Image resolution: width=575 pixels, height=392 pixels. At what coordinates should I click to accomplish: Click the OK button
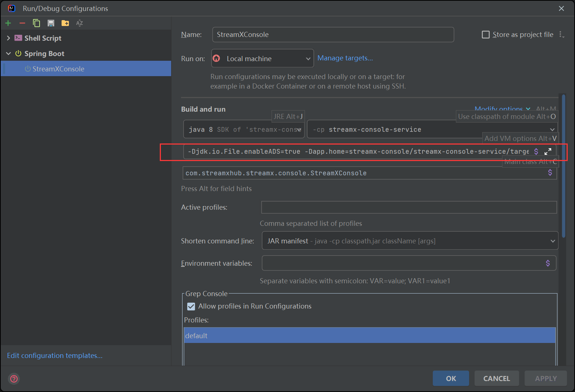click(x=450, y=378)
